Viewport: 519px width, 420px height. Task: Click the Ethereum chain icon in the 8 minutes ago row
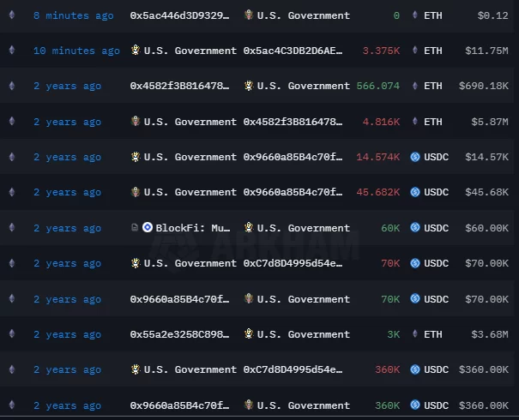click(11, 15)
